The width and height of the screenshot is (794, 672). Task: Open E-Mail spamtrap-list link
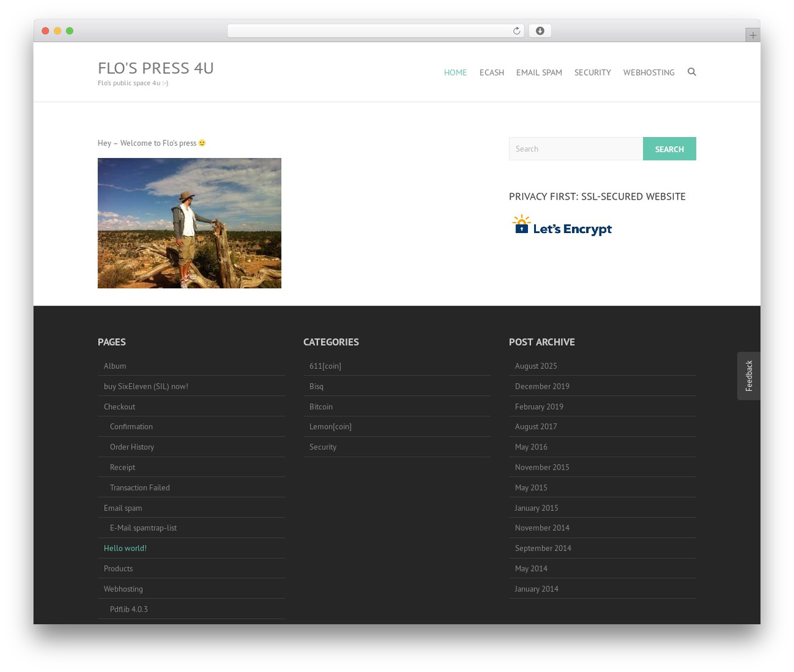[x=143, y=528]
